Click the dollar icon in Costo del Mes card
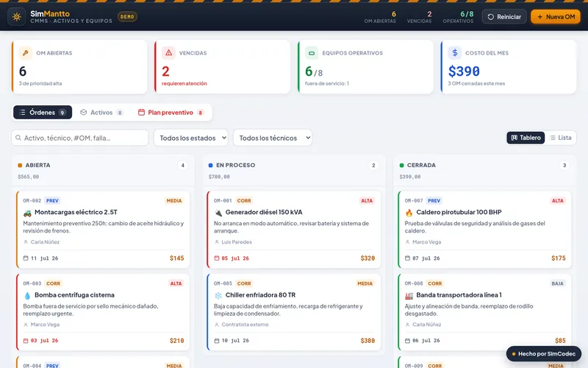Image resolution: width=588 pixels, height=368 pixels. [454, 53]
